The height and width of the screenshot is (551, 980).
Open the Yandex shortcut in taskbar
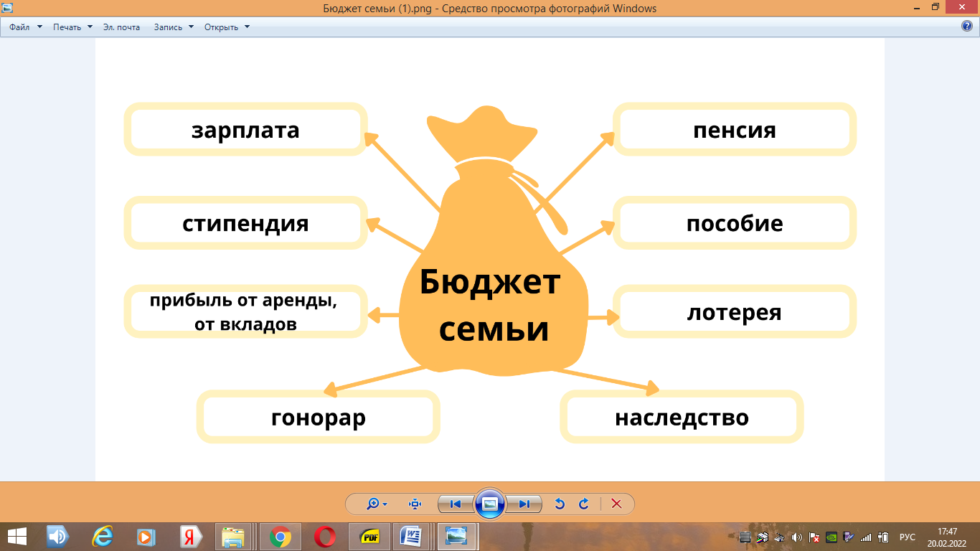pos(191,537)
